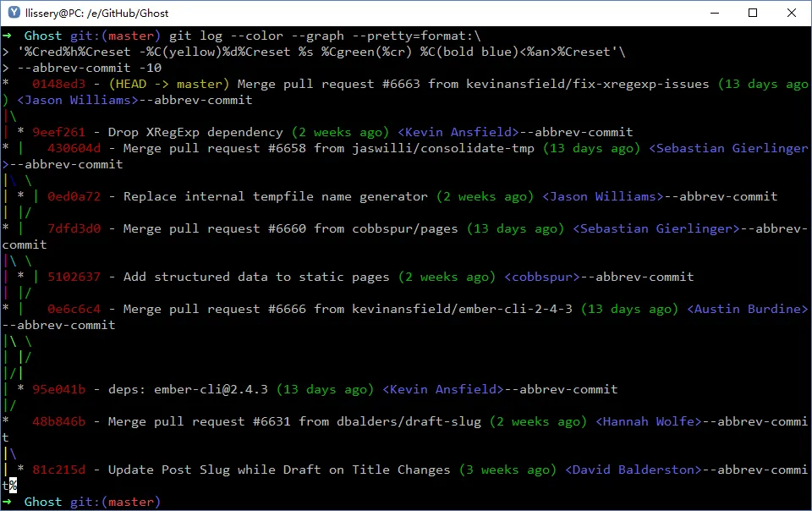The image size is (812, 511).
Task: Click commit hash 5102637
Action: coord(74,277)
